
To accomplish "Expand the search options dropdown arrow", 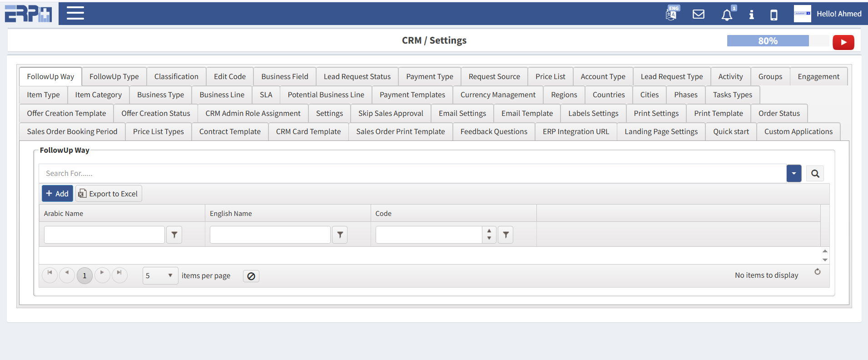I will tap(794, 174).
